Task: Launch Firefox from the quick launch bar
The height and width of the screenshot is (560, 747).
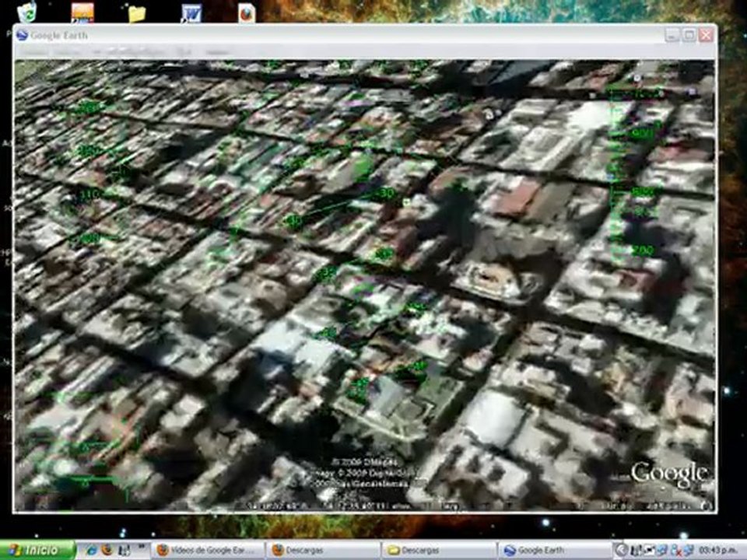Action: click(107, 551)
